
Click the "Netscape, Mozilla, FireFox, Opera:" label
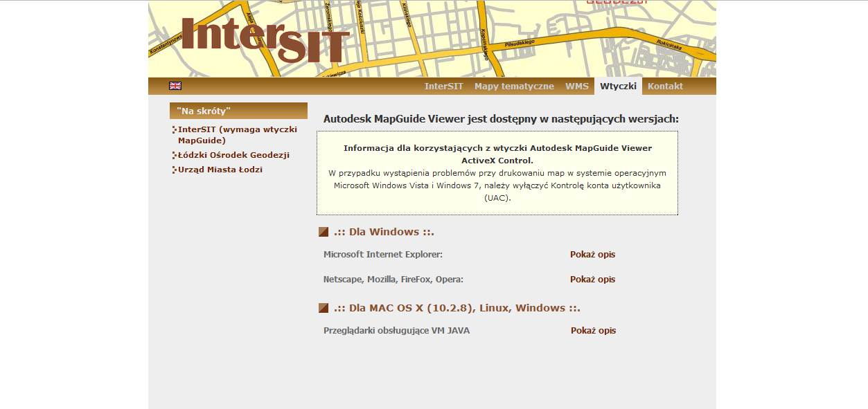tap(393, 280)
